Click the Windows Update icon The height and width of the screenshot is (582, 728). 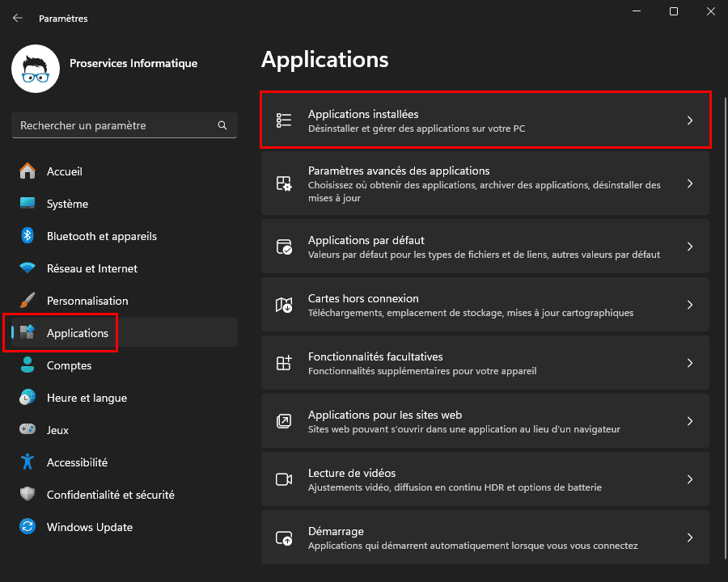pyautogui.click(x=28, y=527)
